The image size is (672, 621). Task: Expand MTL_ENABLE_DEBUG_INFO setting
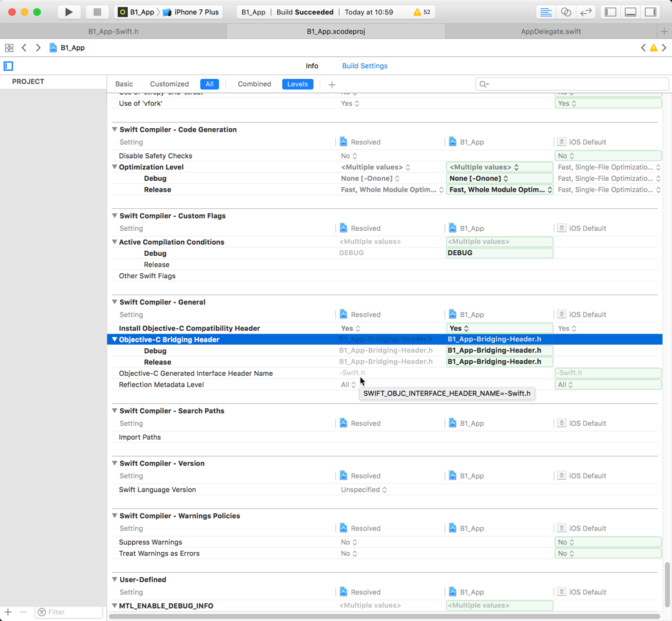tap(115, 605)
